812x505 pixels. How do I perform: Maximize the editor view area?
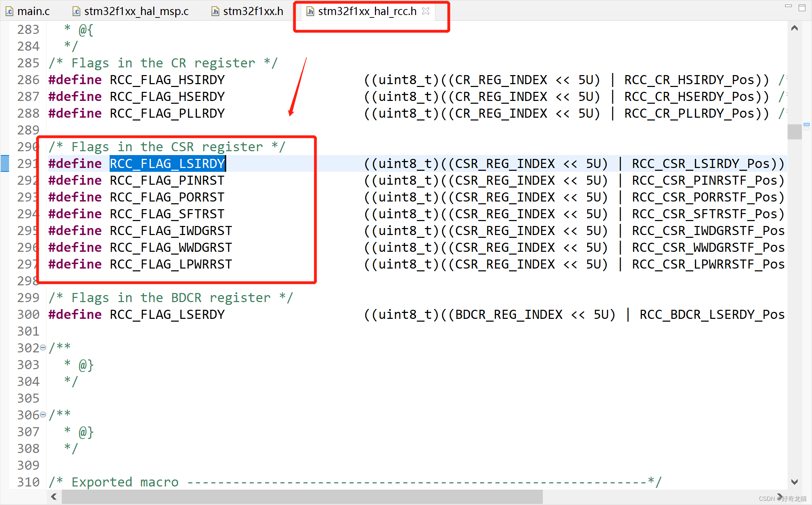pyautogui.click(x=802, y=8)
